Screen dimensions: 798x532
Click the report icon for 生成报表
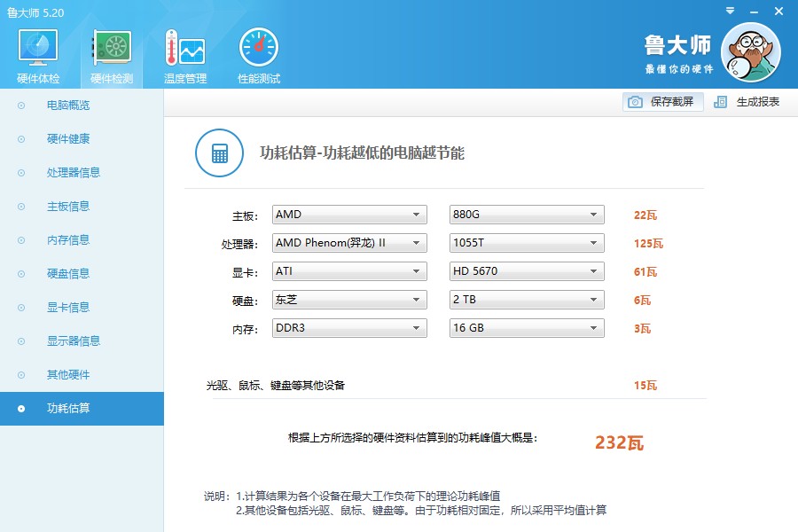coord(721,102)
